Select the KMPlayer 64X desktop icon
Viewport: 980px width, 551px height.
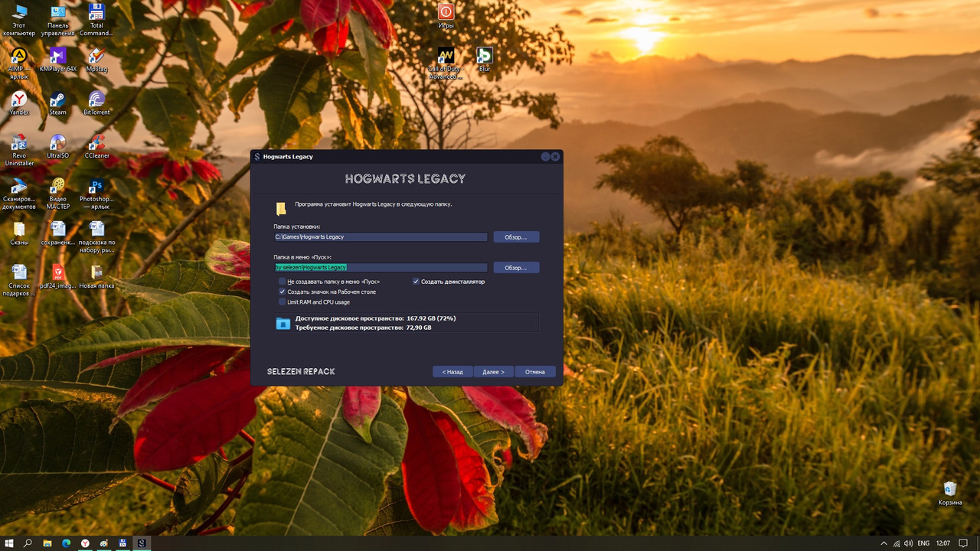point(57,60)
